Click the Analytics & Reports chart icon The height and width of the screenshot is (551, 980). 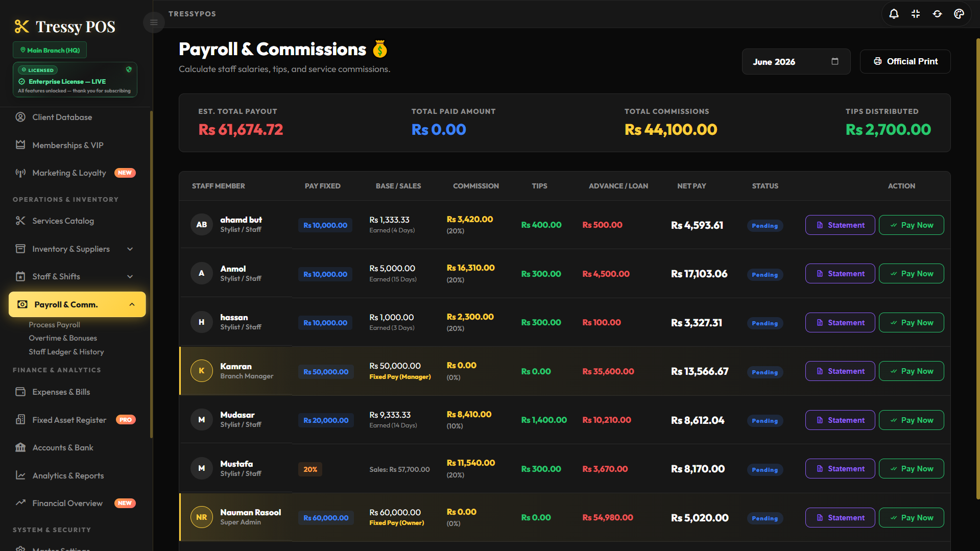point(20,475)
